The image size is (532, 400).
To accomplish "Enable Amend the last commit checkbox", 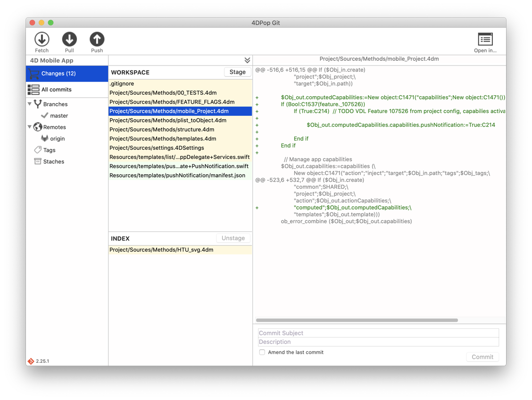I will 262,352.
